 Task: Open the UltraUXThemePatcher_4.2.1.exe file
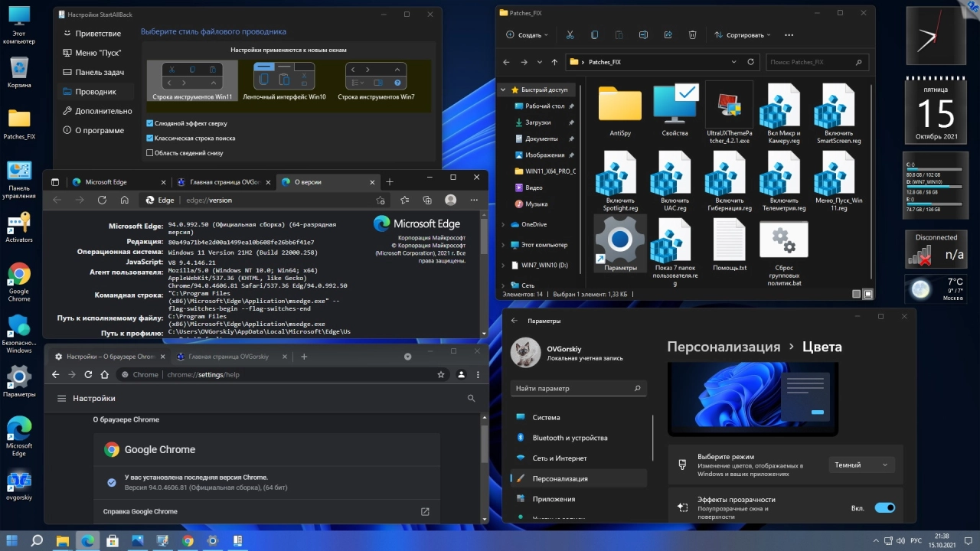[729, 115]
